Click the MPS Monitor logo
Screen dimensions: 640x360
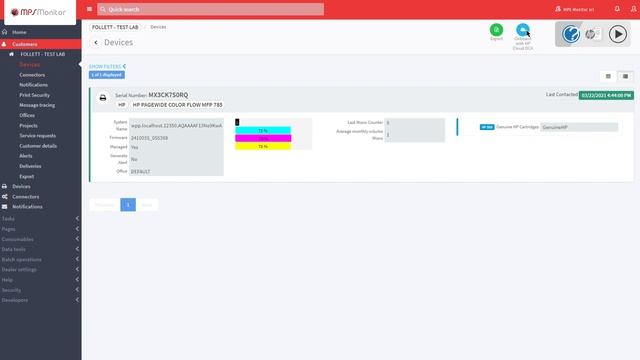click(x=38, y=12)
